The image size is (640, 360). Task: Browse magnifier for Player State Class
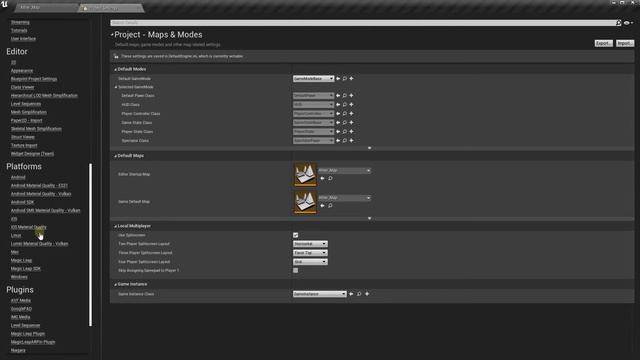345,131
